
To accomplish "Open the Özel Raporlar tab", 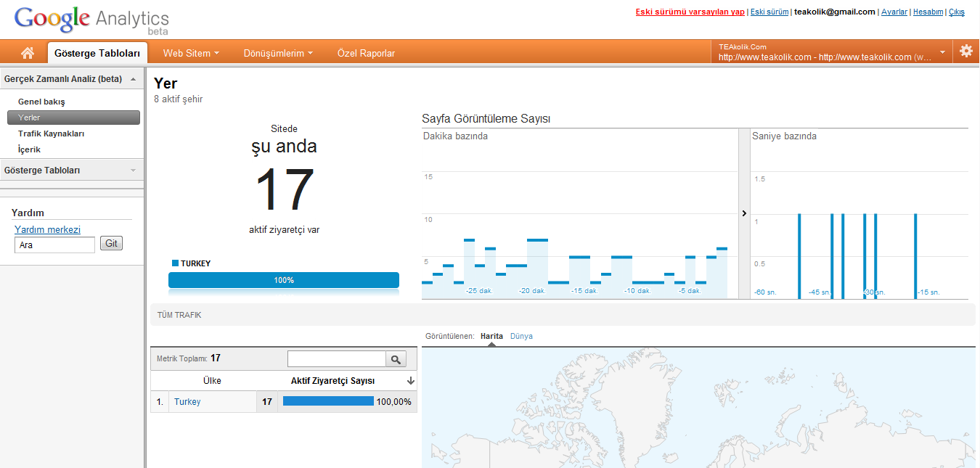I will (367, 53).
